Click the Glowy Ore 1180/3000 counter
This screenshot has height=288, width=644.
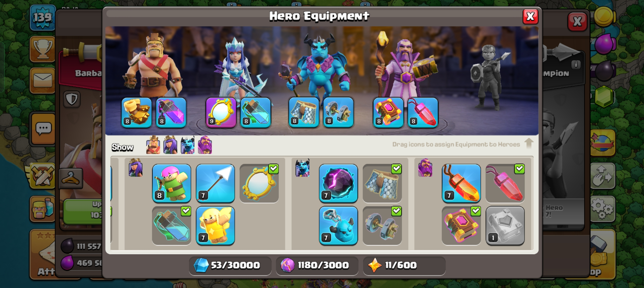click(x=317, y=265)
